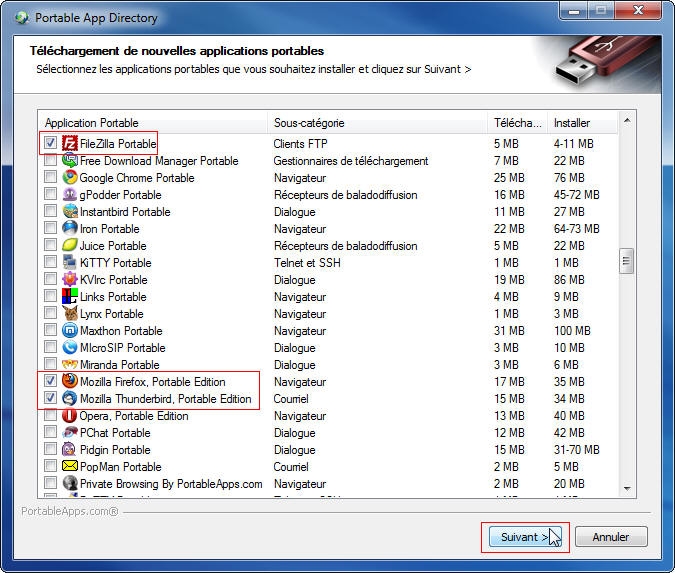
Task: Click the Pidgin Portable icon
Action: click(69, 449)
